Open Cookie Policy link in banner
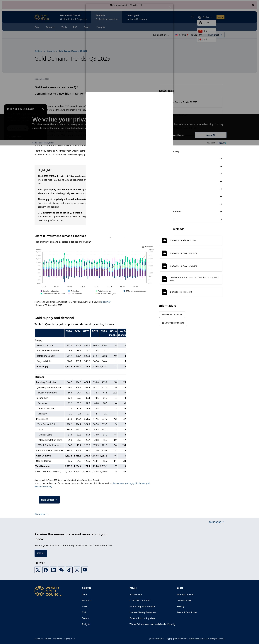Viewport: 259px width, 644px height. point(37,143)
